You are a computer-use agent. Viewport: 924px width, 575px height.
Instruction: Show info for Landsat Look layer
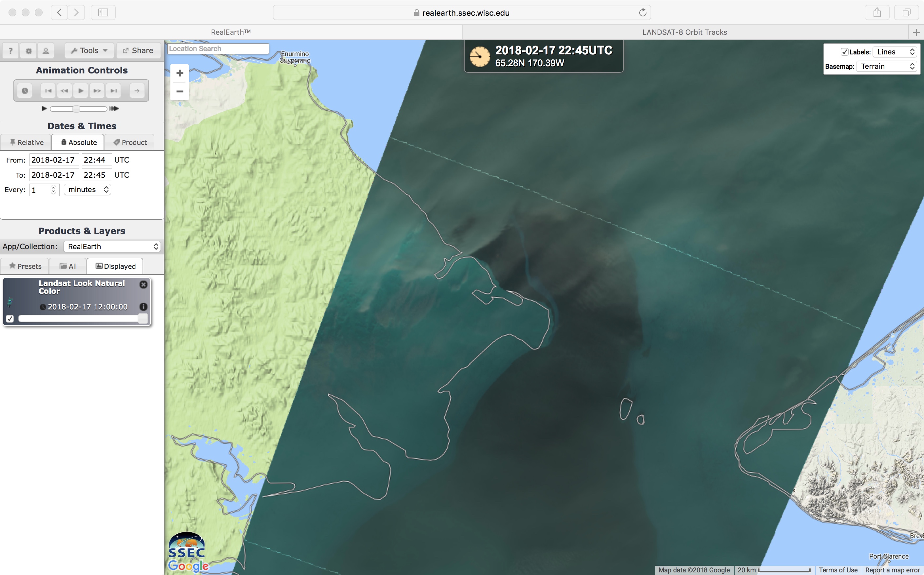143,307
